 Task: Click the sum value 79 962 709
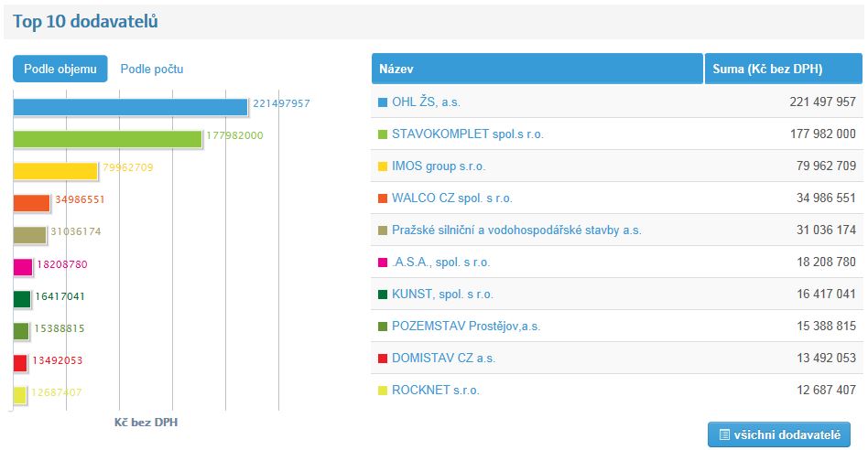pos(826,166)
